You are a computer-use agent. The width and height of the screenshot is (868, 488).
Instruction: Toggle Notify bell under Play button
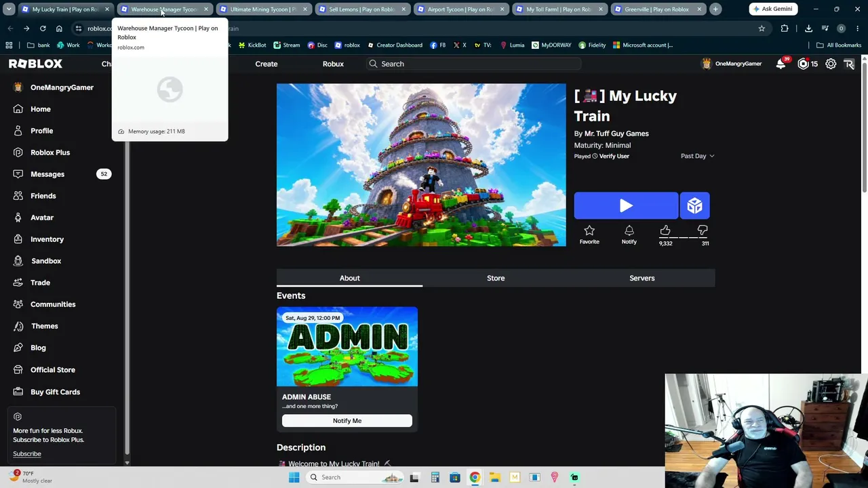coord(629,234)
